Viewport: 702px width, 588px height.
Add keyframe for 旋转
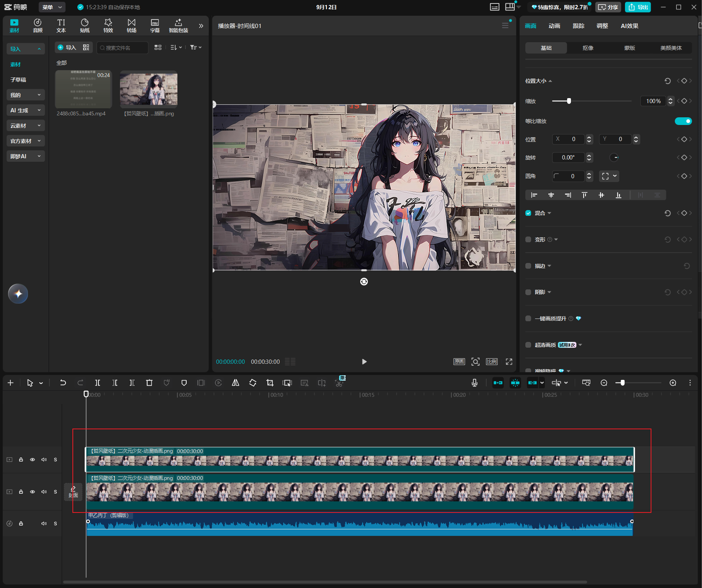point(684,158)
